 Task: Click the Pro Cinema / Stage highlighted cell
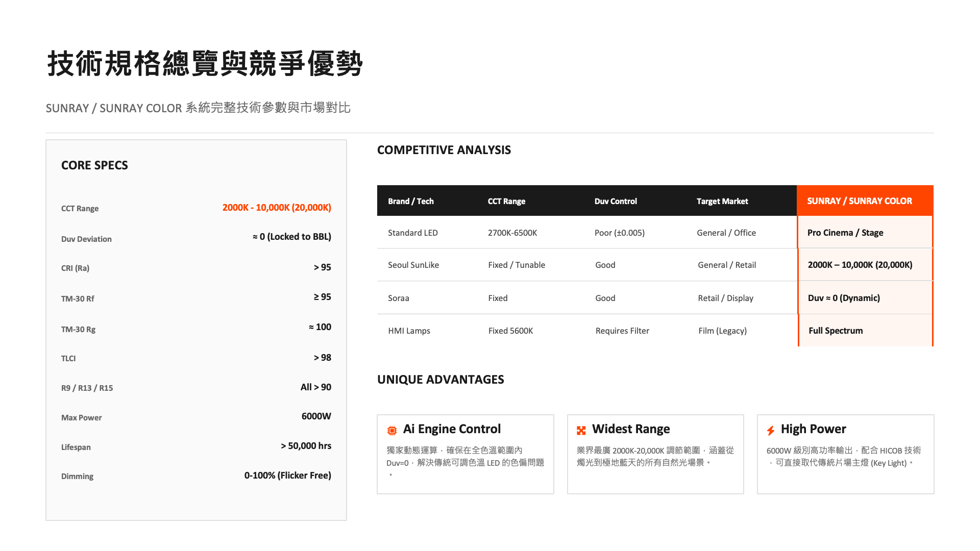pyautogui.click(x=845, y=233)
